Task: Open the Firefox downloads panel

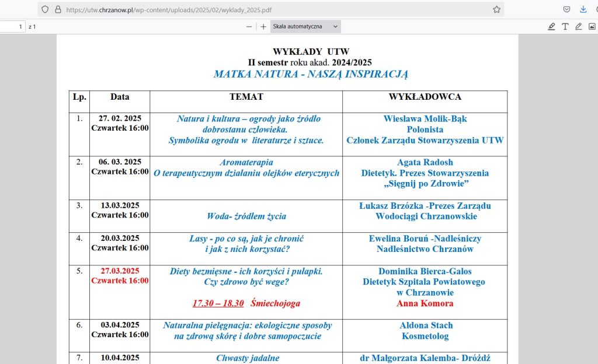Action: (583, 9)
